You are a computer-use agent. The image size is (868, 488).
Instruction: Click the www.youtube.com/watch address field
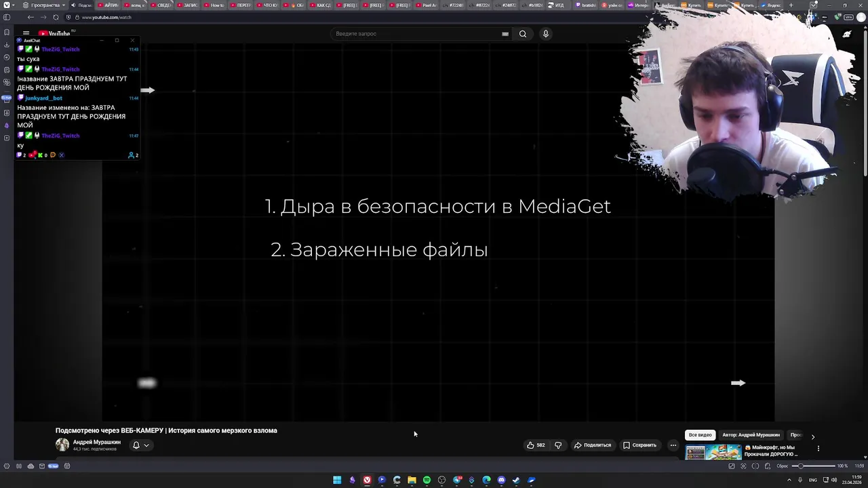point(106,17)
